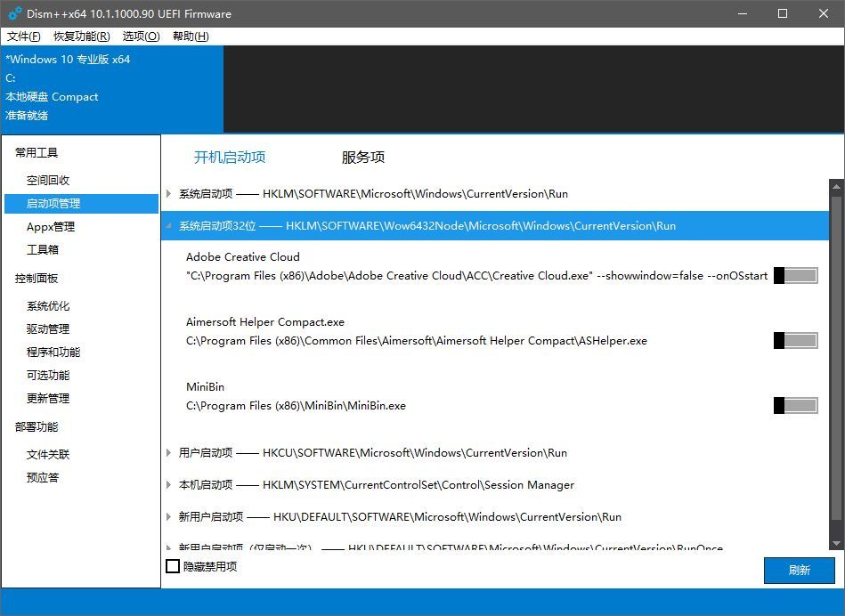Expand 系统启动项 HKLM Run group
This screenshot has height=616, width=845.
pos(168,193)
